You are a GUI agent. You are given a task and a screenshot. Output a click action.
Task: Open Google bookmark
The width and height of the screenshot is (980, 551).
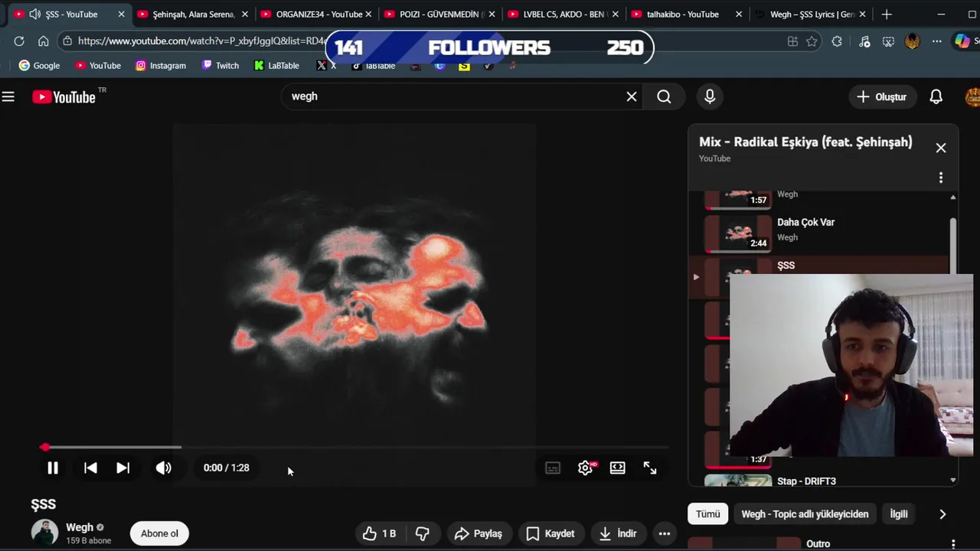pyautogui.click(x=39, y=66)
